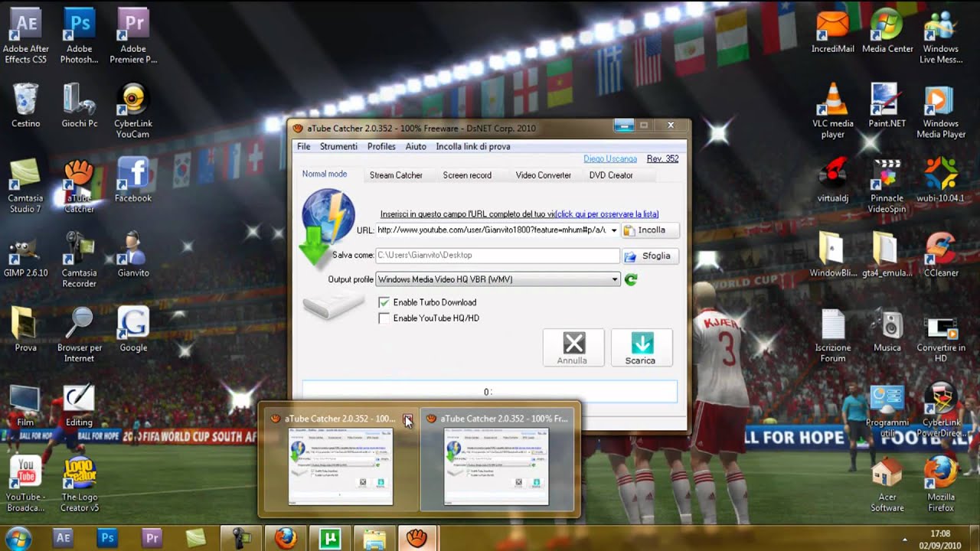Click Firefox in the taskbar
980x551 pixels.
click(x=286, y=538)
